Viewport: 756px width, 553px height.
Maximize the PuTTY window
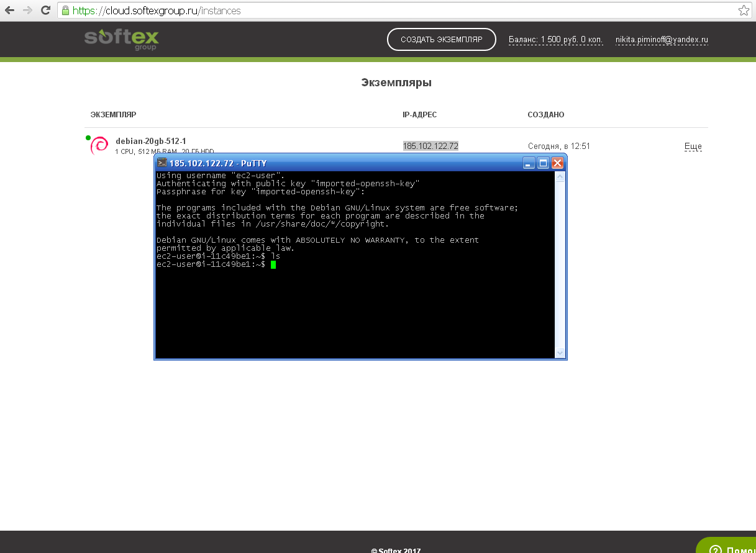[543, 163]
